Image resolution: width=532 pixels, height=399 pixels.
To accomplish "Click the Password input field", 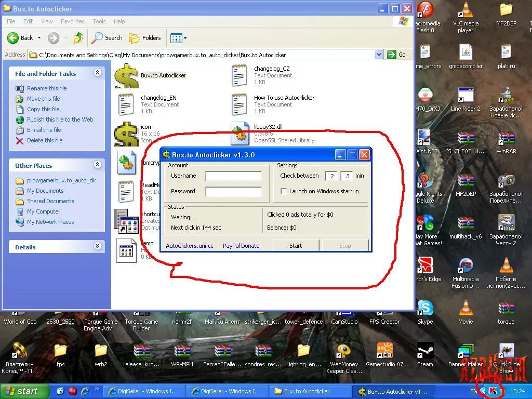I will 233,191.
